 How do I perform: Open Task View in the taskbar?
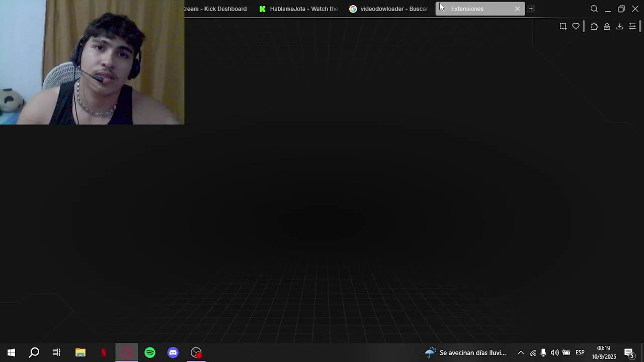coord(56,352)
